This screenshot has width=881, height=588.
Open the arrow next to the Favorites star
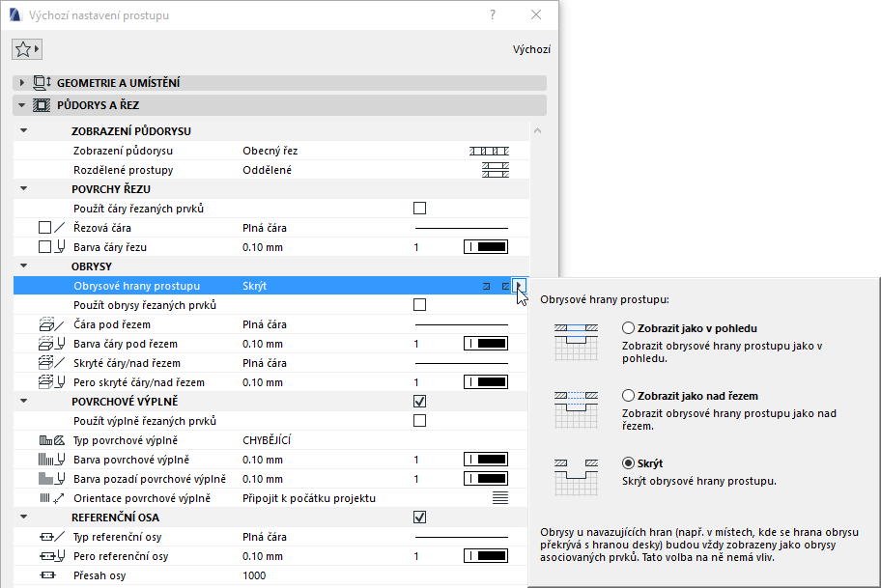coord(37,49)
